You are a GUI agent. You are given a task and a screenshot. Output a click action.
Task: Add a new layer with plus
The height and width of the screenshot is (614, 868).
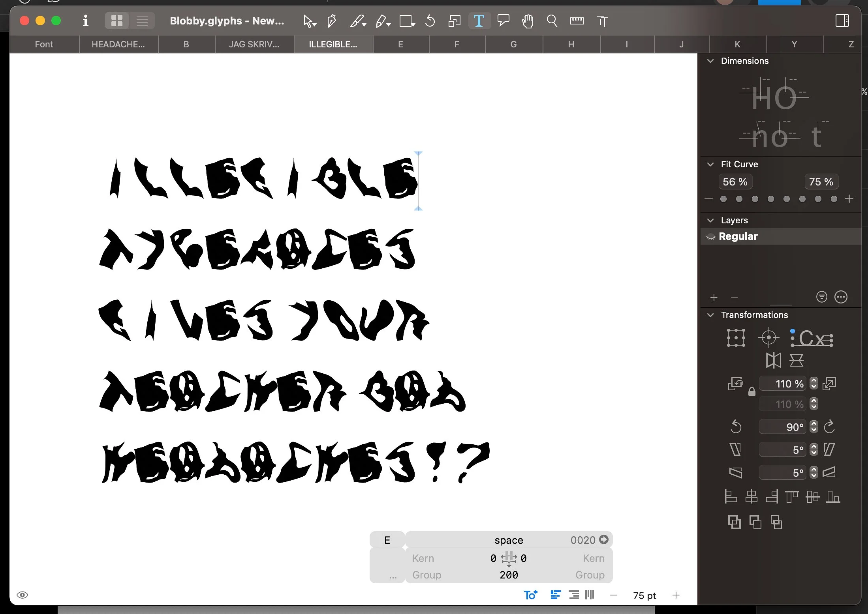point(714,298)
